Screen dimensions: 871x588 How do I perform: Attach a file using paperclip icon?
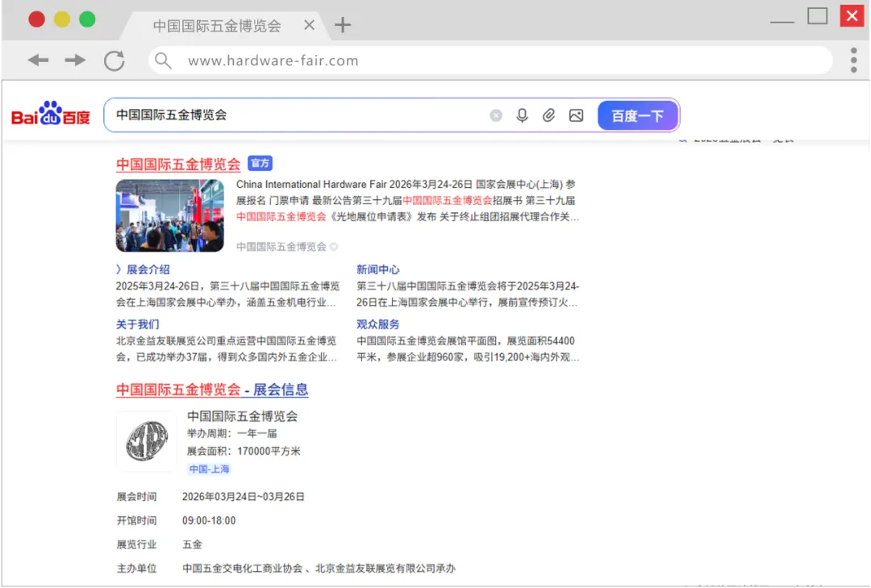coord(548,115)
